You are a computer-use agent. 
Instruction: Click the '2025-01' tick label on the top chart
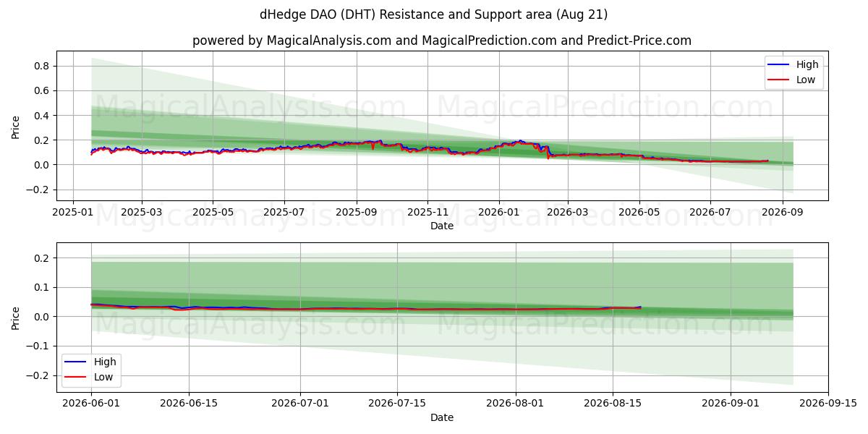(73, 213)
